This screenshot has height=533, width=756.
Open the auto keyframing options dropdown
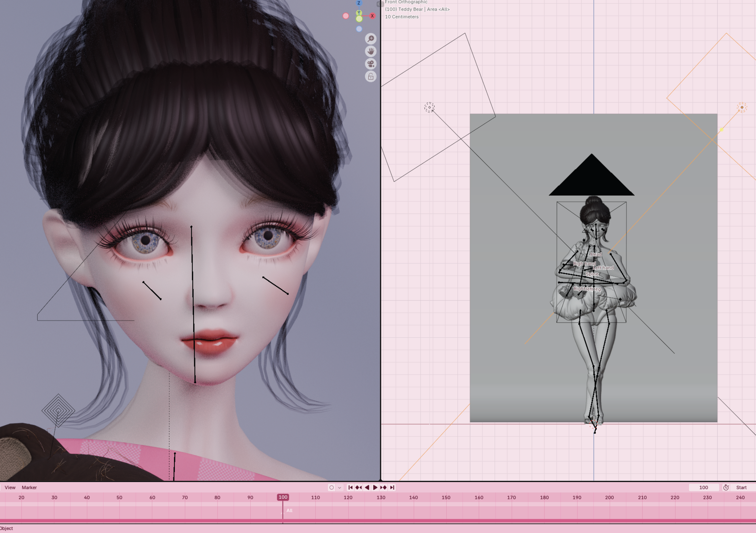coord(340,488)
